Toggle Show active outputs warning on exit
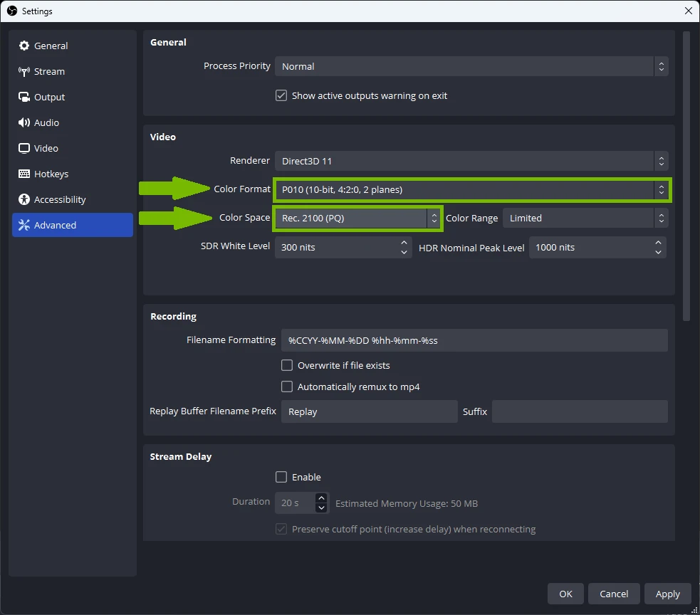 281,95
